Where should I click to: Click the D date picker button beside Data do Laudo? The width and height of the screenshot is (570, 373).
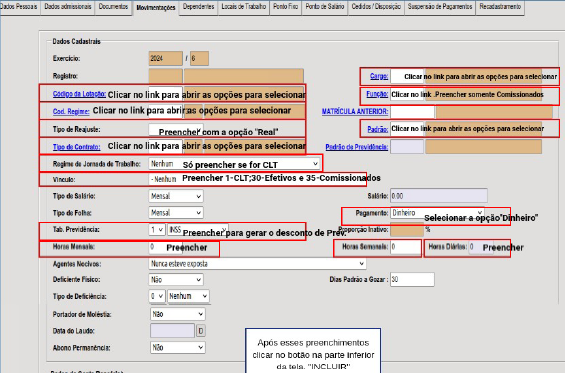point(201,331)
